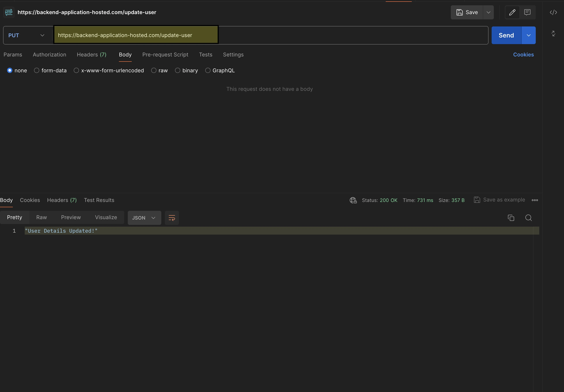Copy response with the copy icon
This screenshot has height=392, width=564.
coord(511,218)
